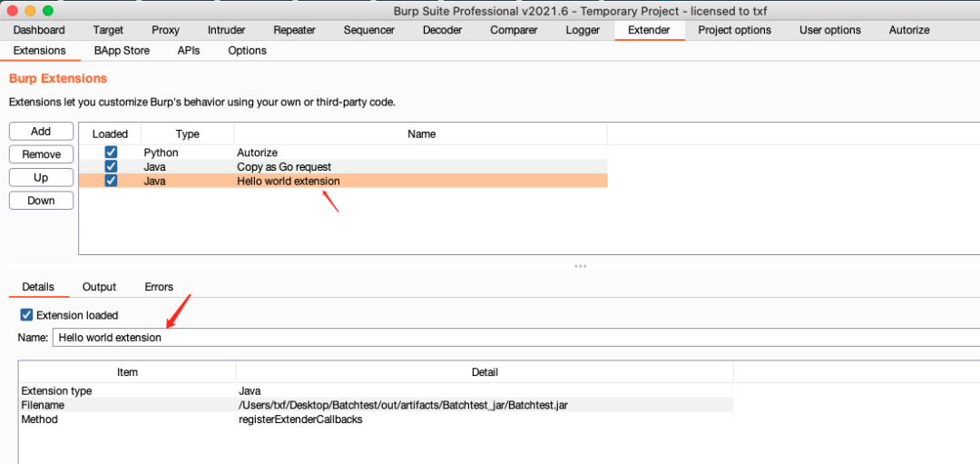Close the Burp Suite window
Viewport: 980px width, 464px height.
13,11
